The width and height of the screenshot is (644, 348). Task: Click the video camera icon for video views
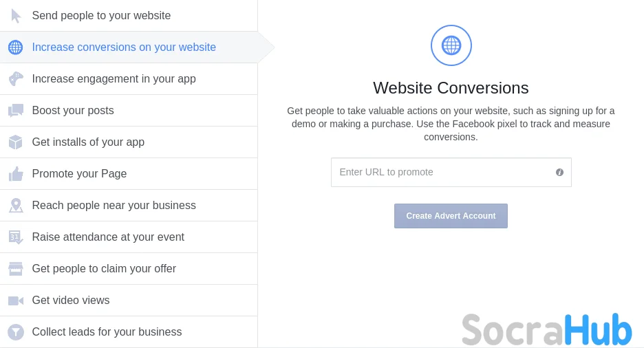(15, 301)
